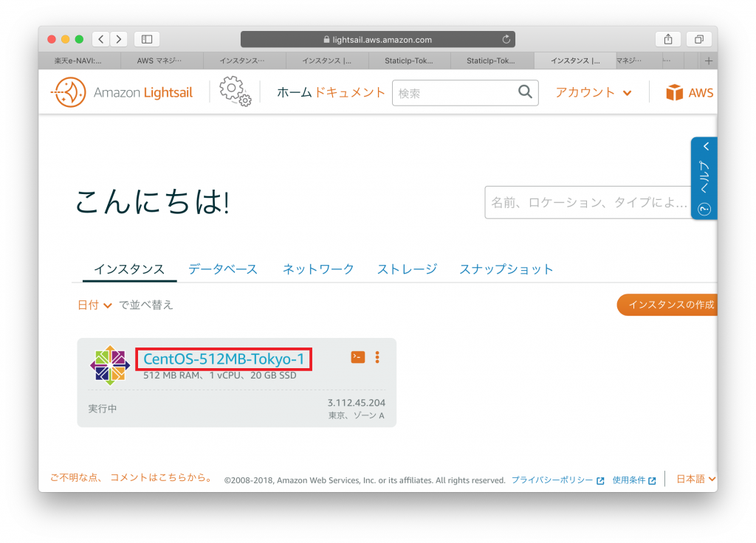Switch to the ネットワーク tab

click(318, 269)
